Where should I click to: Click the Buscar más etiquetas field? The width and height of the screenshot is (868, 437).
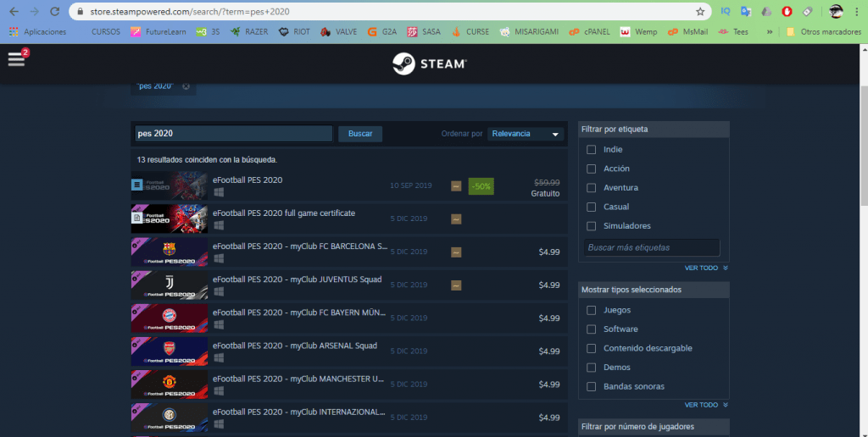(652, 247)
